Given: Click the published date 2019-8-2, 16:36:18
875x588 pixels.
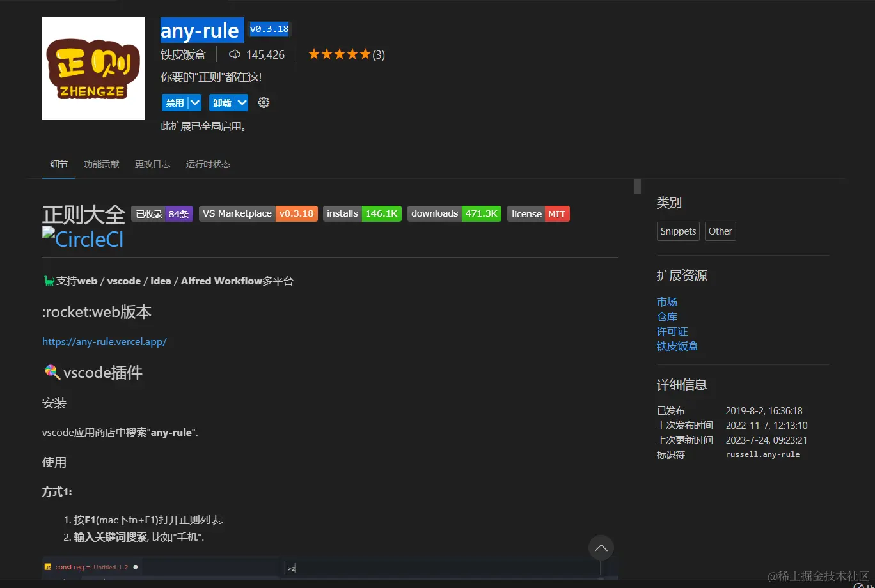Looking at the screenshot, I should tap(764, 411).
